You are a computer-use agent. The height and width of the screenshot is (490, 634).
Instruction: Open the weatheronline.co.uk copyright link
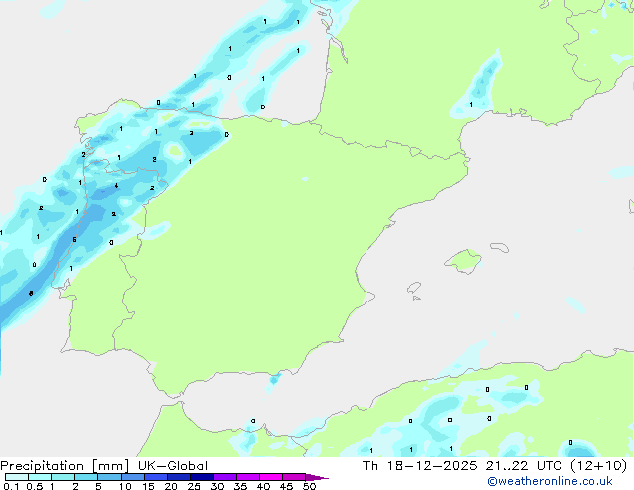click(x=550, y=481)
